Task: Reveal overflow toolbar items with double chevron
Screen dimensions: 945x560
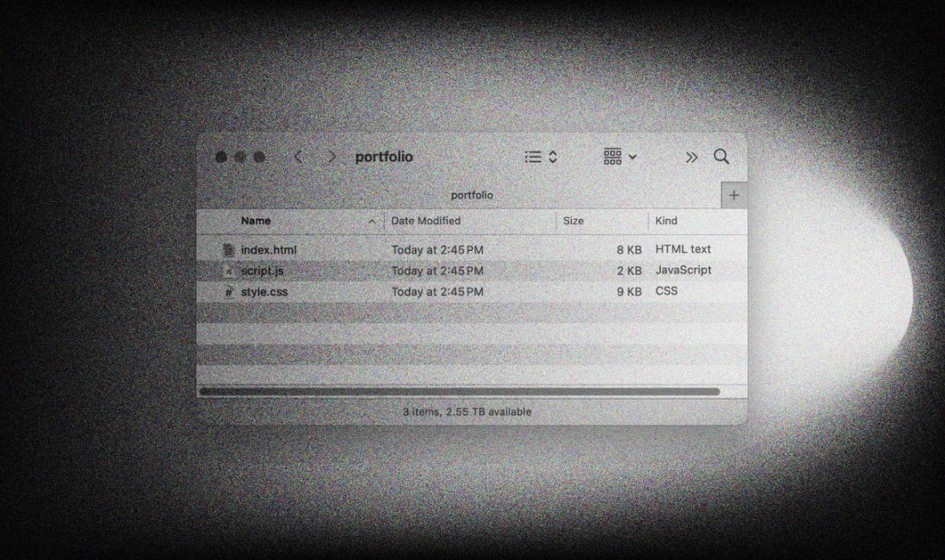Action: click(x=690, y=157)
